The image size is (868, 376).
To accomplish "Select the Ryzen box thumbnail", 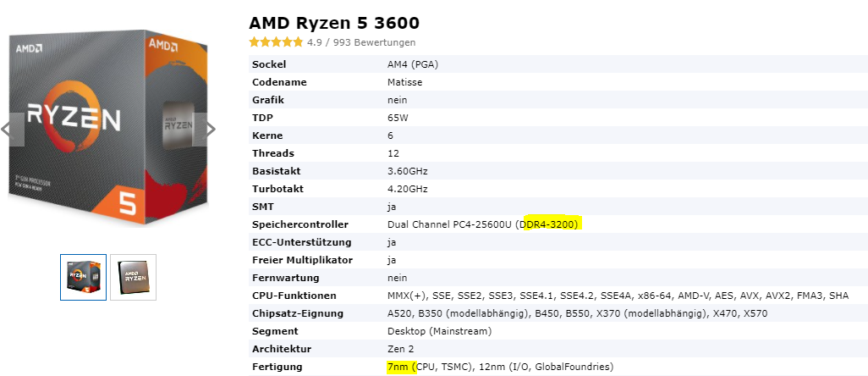I will pos(83,277).
